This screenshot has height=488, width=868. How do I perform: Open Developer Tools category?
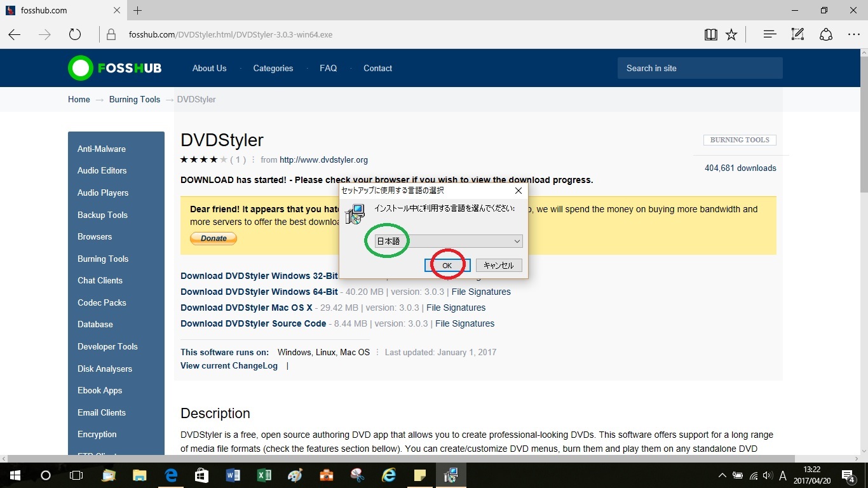click(107, 346)
